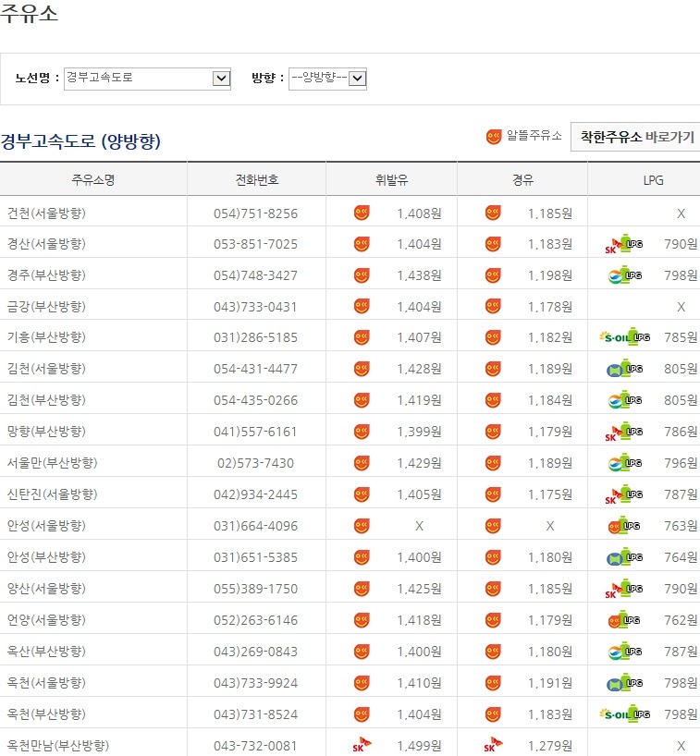This screenshot has width=700, height=756.
Task: Click the 주유소 page title
Action: click(29, 13)
